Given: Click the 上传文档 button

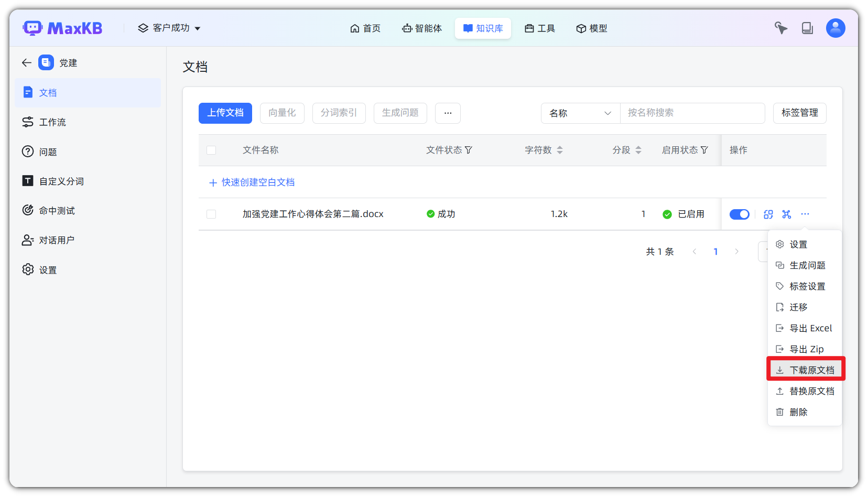Looking at the screenshot, I should (225, 113).
